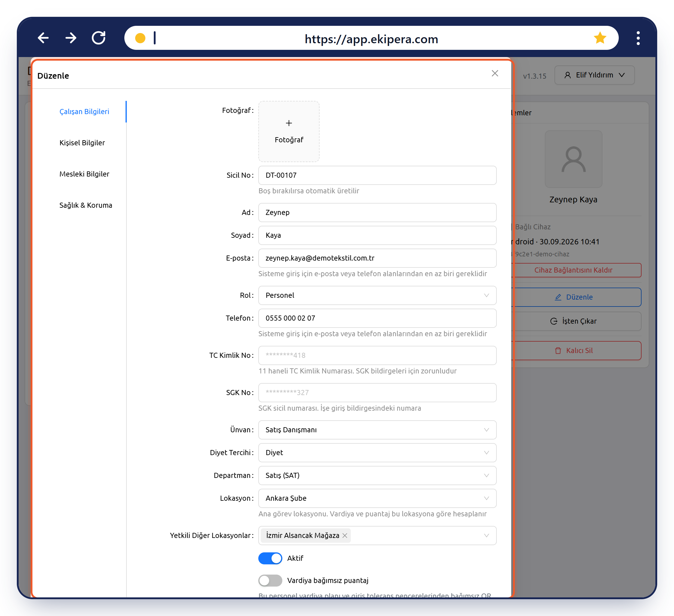Switch to Kişisel Bilgiler tab
This screenshot has height=616, width=674.
(x=82, y=143)
